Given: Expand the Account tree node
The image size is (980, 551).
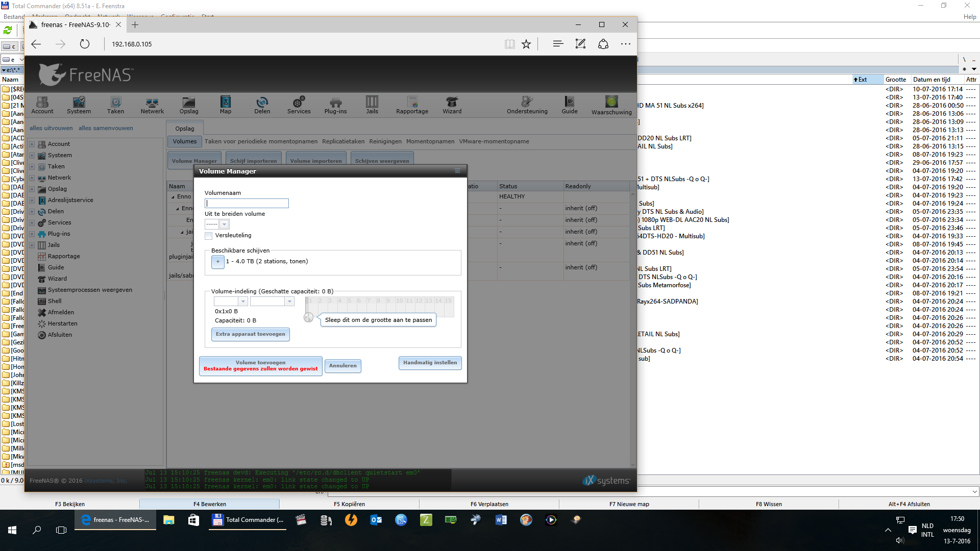Looking at the screenshot, I should (32, 144).
